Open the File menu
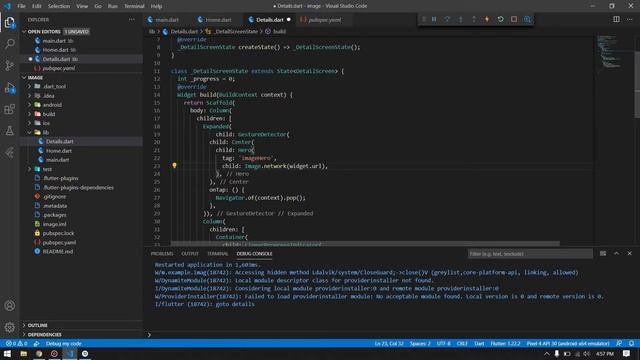This screenshot has width=640, height=360. pos(21,6)
